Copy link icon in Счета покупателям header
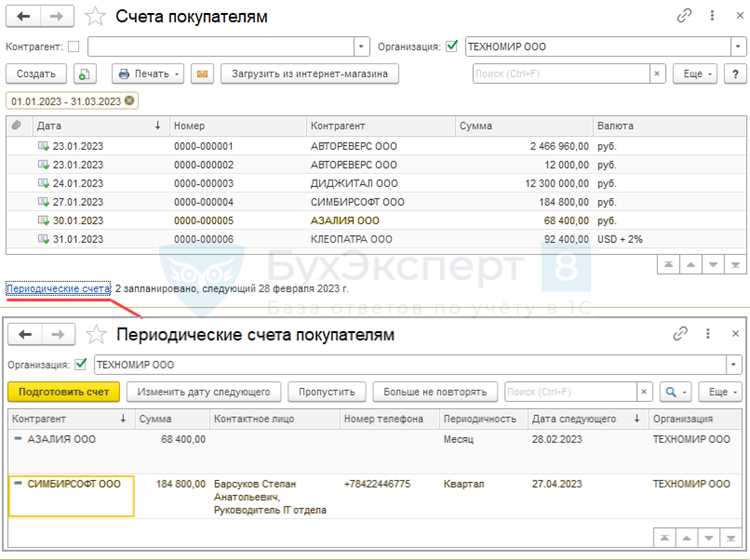 click(x=684, y=16)
